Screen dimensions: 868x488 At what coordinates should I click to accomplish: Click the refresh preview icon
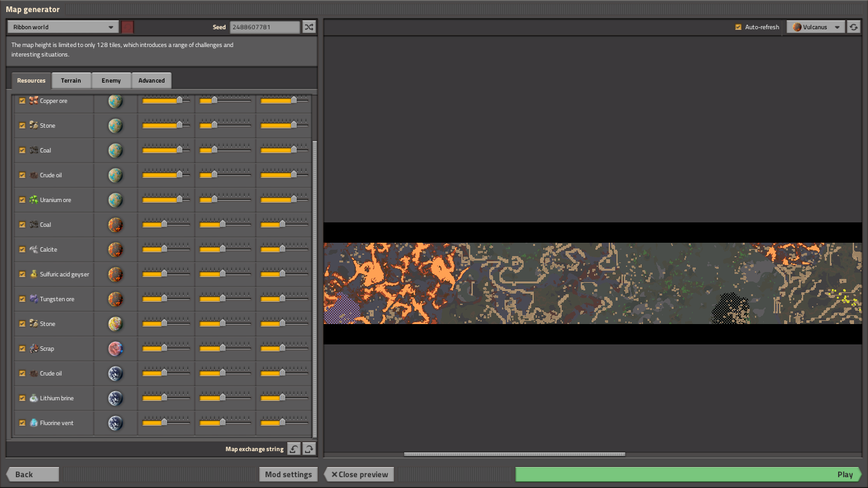click(x=853, y=27)
